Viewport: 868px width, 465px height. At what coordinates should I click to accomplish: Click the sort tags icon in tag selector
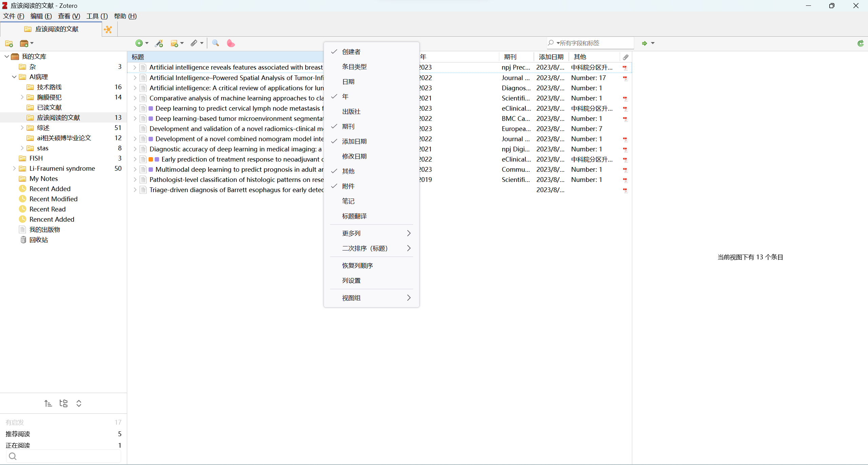tap(48, 403)
